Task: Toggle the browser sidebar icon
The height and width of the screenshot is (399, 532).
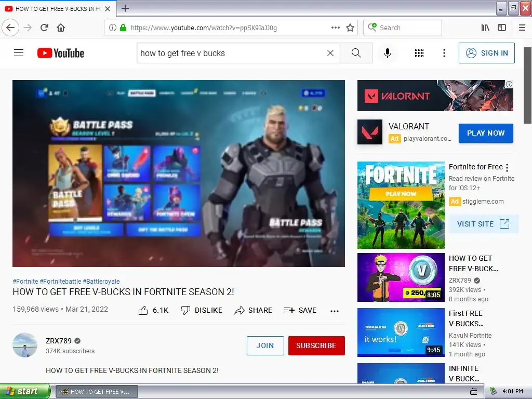Action: tap(502, 28)
